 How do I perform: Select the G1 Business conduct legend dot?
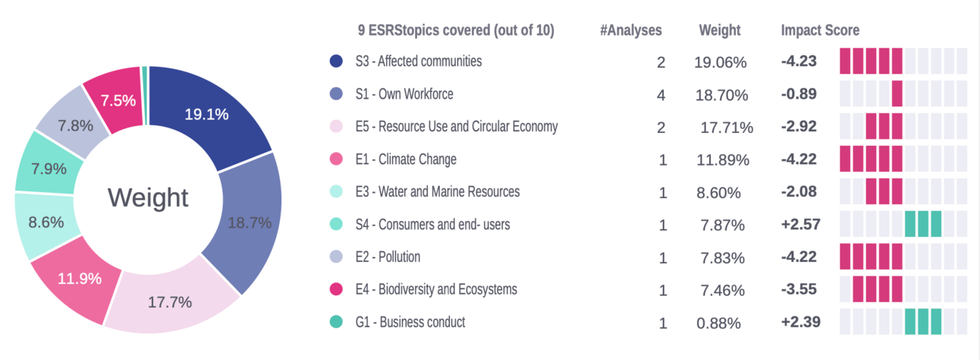[336, 322]
